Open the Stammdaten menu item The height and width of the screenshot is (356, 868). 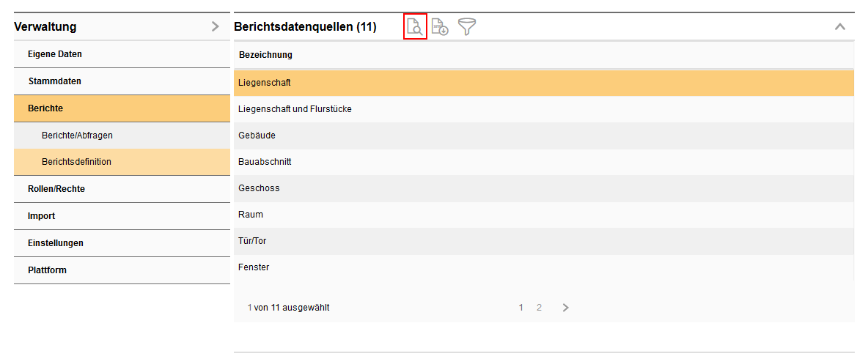click(x=55, y=81)
